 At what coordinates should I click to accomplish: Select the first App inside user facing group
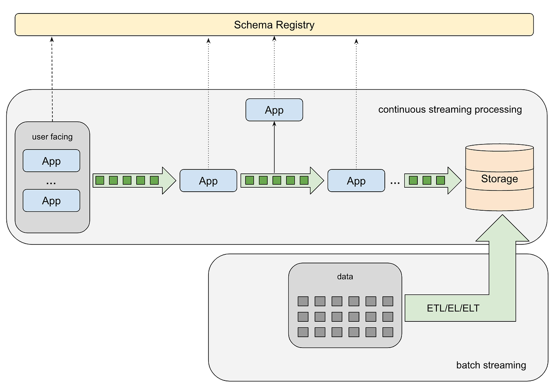[x=51, y=161]
